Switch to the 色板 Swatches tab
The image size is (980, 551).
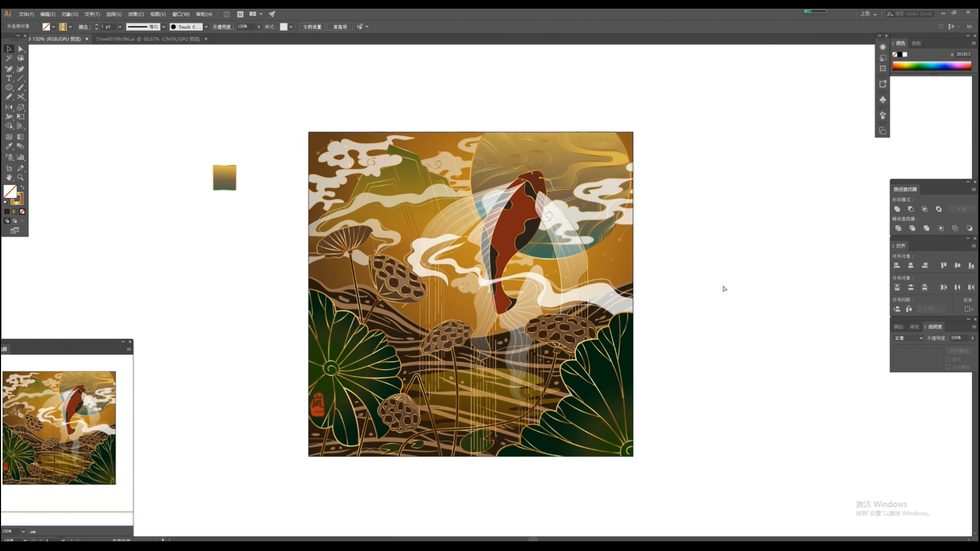click(916, 43)
